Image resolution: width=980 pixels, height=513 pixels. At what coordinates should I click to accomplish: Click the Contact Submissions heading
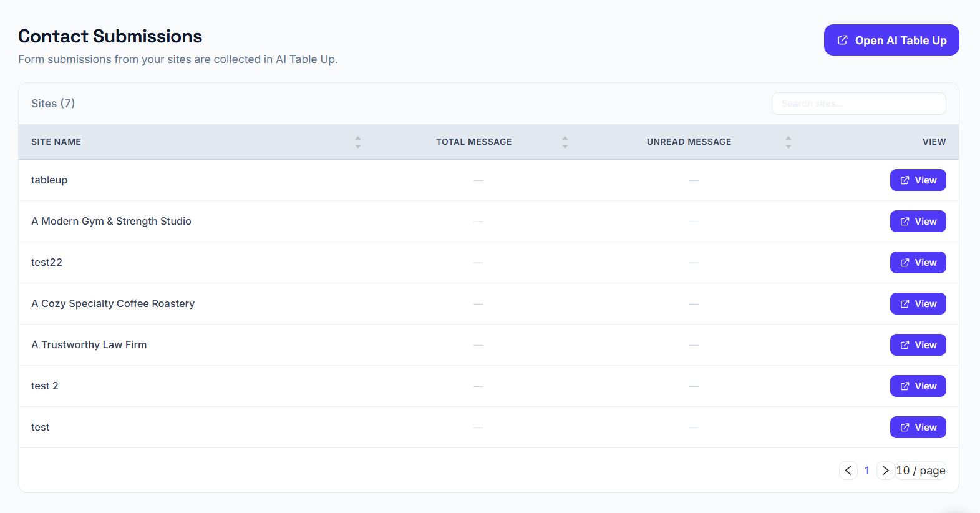pyautogui.click(x=110, y=36)
